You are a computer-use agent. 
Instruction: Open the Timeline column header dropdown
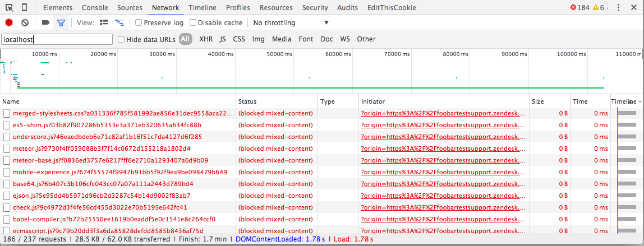tap(627, 101)
